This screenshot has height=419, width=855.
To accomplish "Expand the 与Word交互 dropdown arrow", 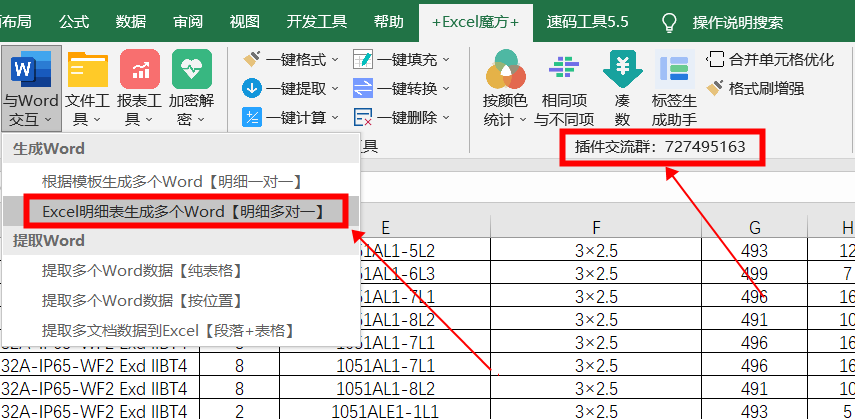I will (48, 119).
